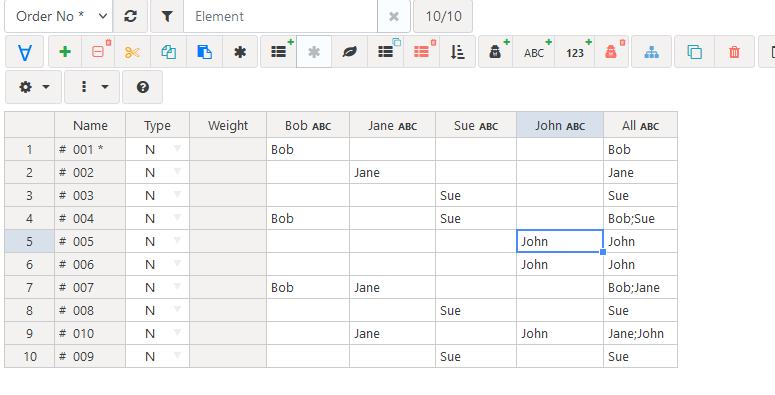Click the black weight icon with green plus
Image resolution: width=775 pixels, height=395 pixels.
[x=495, y=51]
